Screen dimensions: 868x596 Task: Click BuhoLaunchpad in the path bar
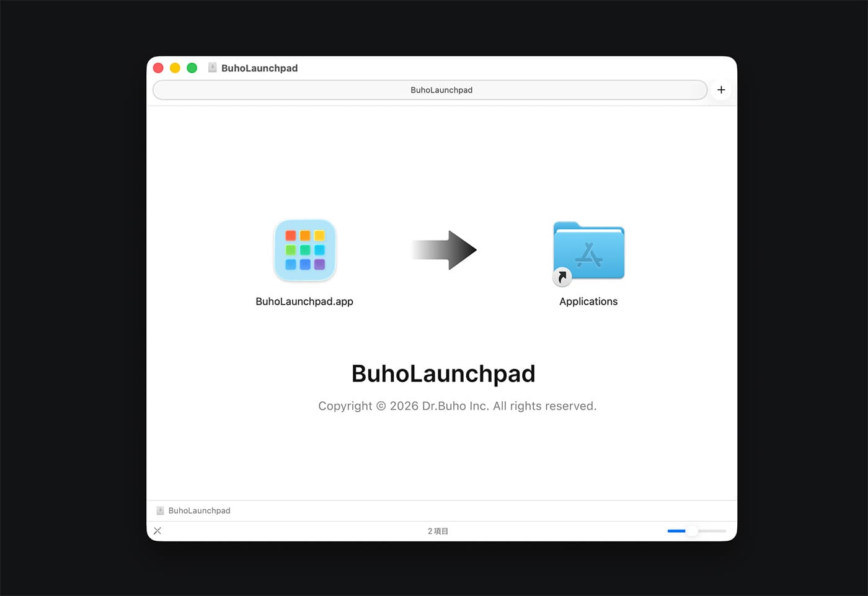point(199,510)
